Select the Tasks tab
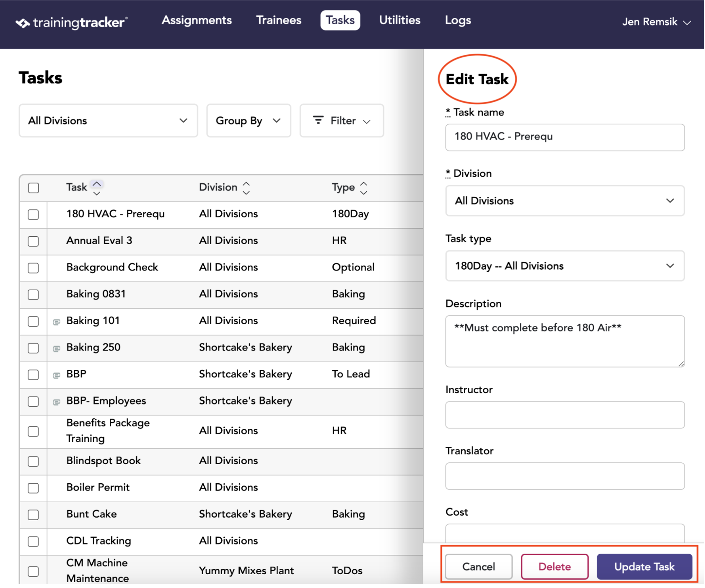This screenshot has width=705, height=588. [x=340, y=20]
